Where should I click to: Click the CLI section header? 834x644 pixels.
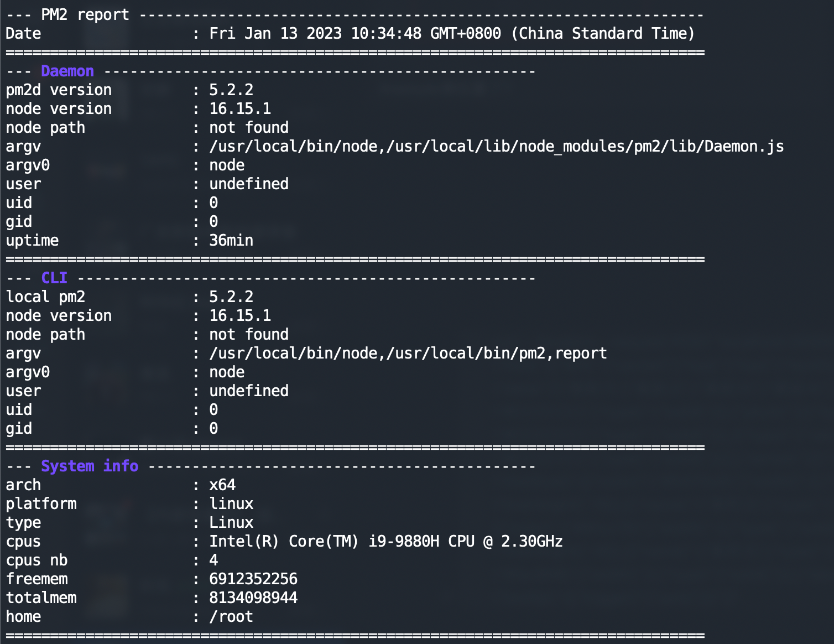(53, 278)
